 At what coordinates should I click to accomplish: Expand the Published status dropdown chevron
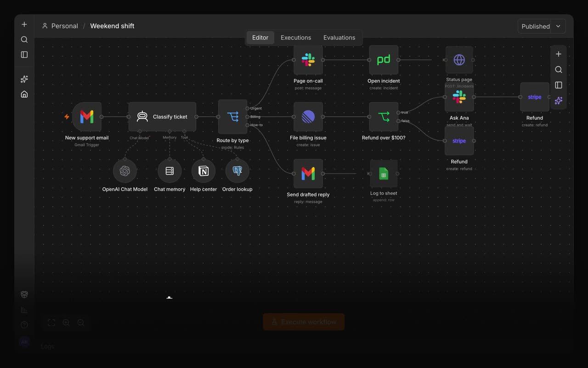click(558, 26)
